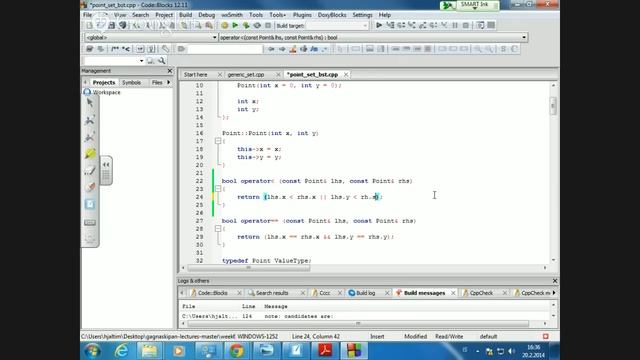Click the Jump back arrow icon
This screenshot has height=360, width=640.
click(271, 49)
